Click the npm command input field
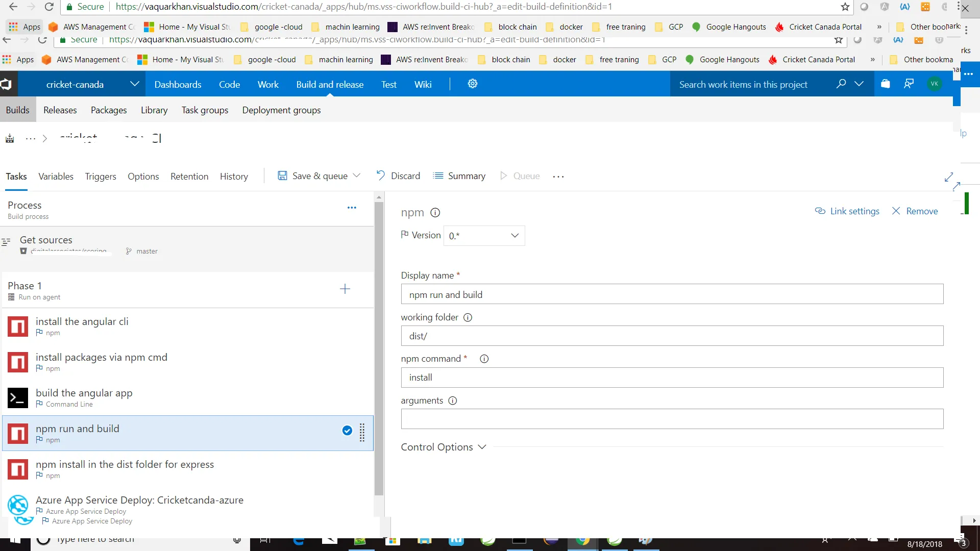The image size is (980, 551). (x=672, y=378)
